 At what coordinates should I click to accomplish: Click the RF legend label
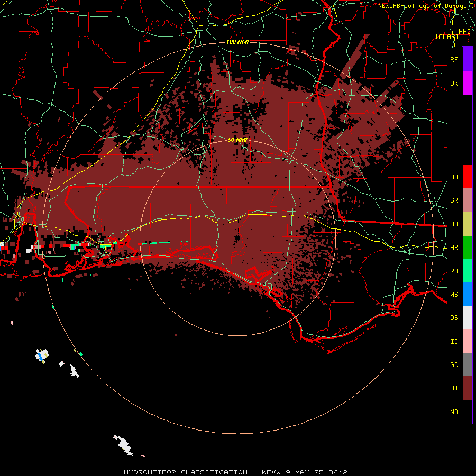click(454, 59)
